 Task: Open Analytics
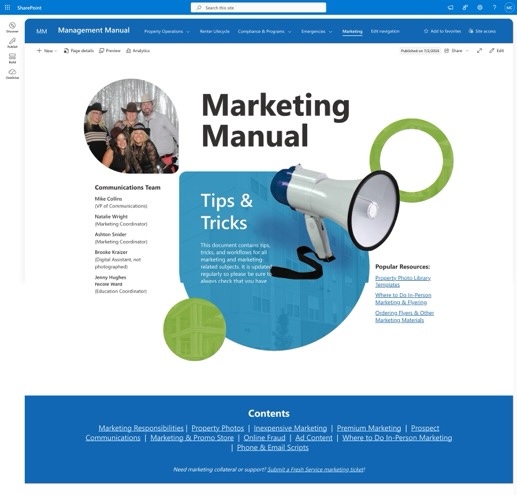point(138,51)
